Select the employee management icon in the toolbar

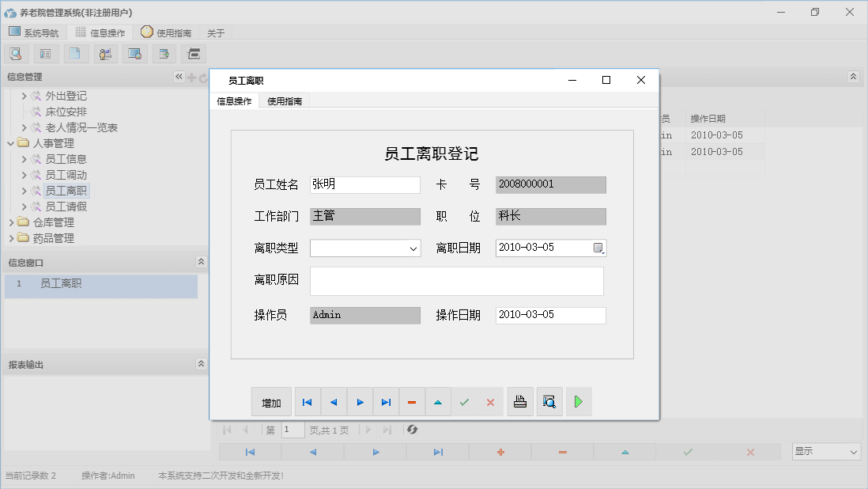(x=105, y=53)
